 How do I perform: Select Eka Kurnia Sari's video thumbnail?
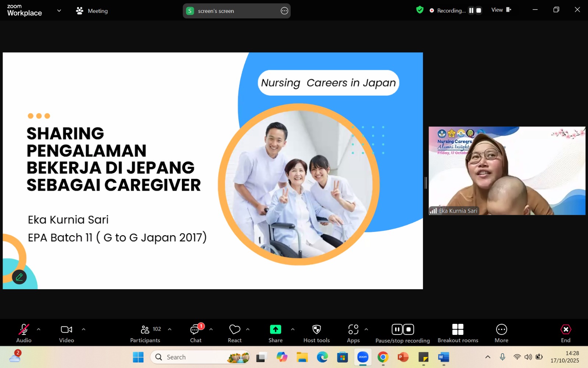click(507, 170)
